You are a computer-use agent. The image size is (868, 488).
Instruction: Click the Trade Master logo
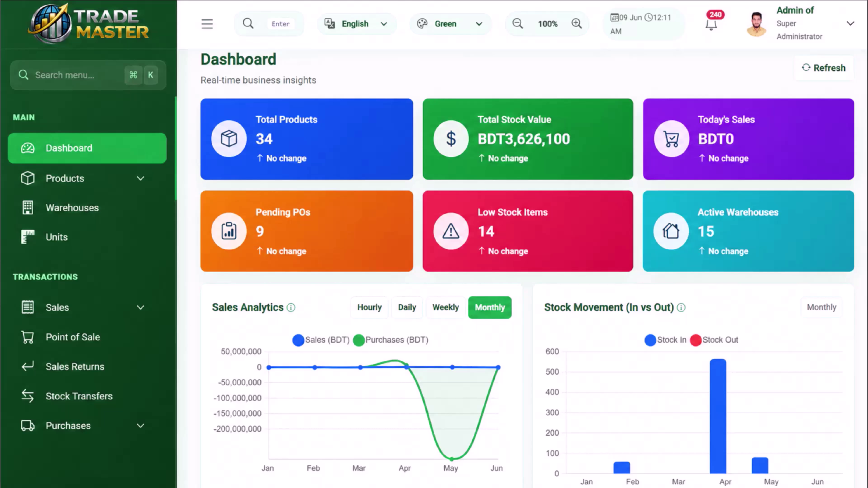point(88,23)
